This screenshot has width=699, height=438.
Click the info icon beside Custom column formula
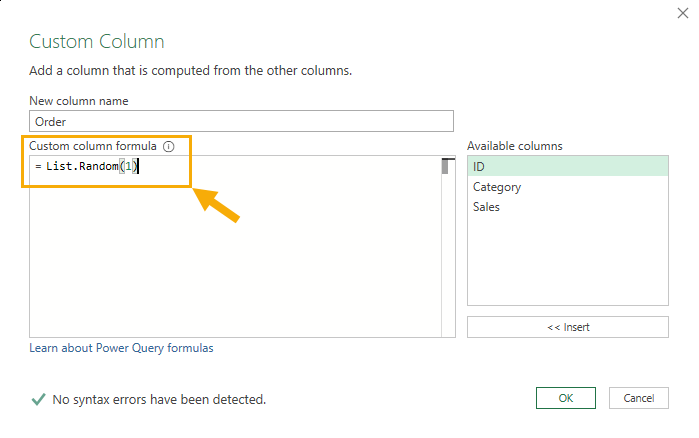coord(169,146)
